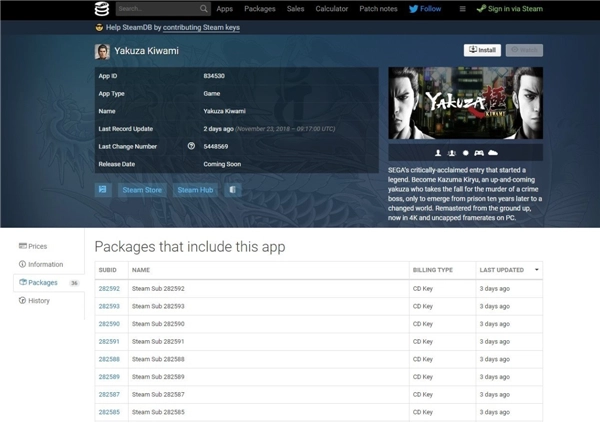The image size is (600, 423).
Task: Click the small icon button left of Steam Store
Action: [x=103, y=189]
